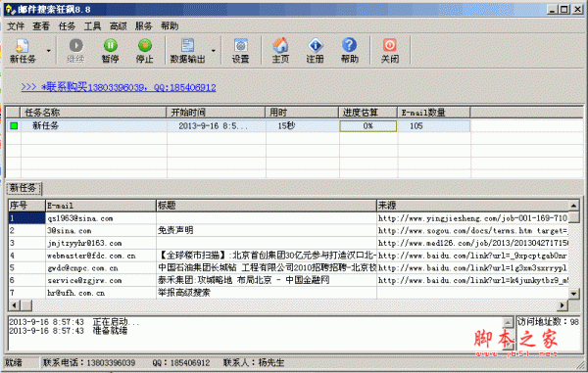
Task: Open 数据输出 data export icon
Action: click(x=187, y=50)
